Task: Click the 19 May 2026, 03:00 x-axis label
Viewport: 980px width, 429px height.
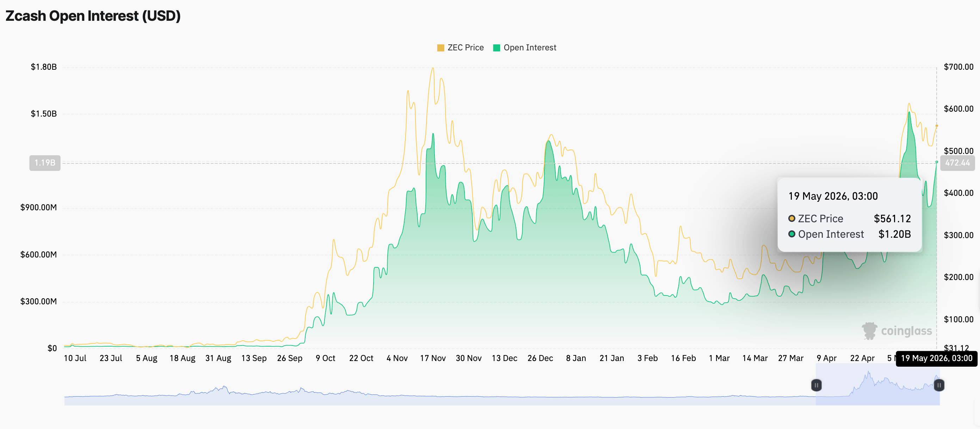Action: pos(936,358)
